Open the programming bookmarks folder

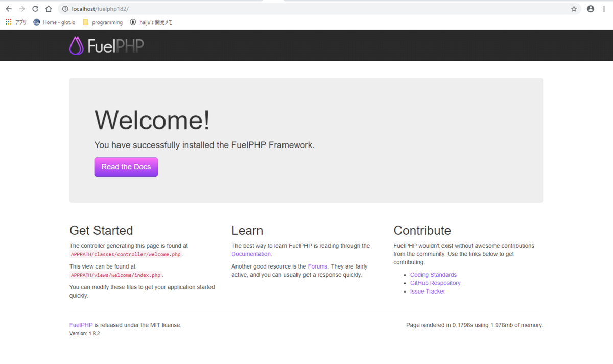pos(104,22)
